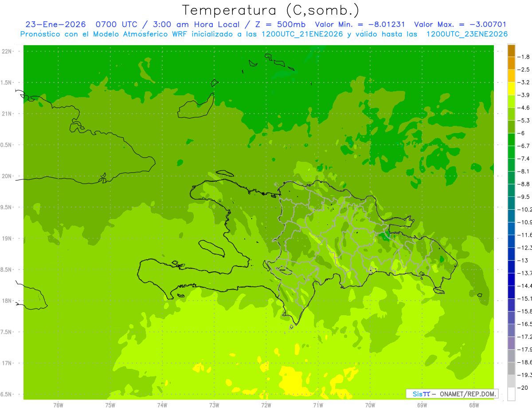Click the '8.5N' latitude tick label
Screen dimensions: 532x411
pyautogui.click(x=7, y=270)
